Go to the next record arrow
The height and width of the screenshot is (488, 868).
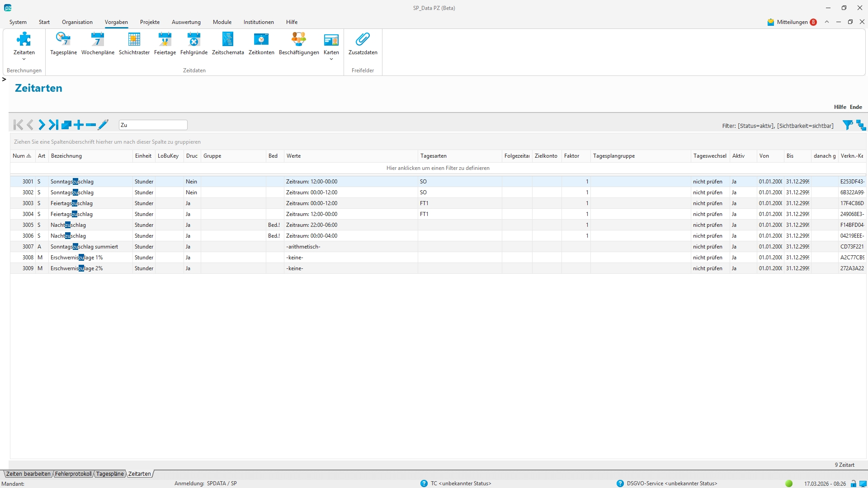[x=42, y=125]
